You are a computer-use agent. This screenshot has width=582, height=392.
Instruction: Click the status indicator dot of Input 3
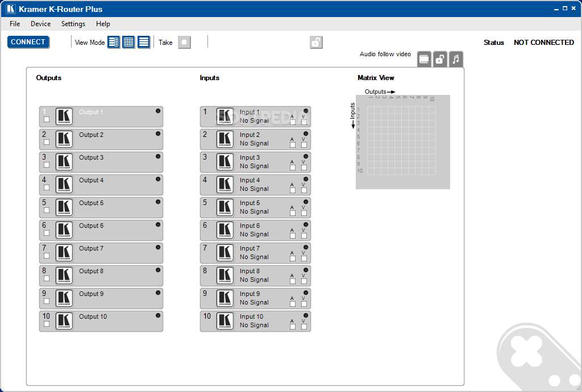(306, 156)
